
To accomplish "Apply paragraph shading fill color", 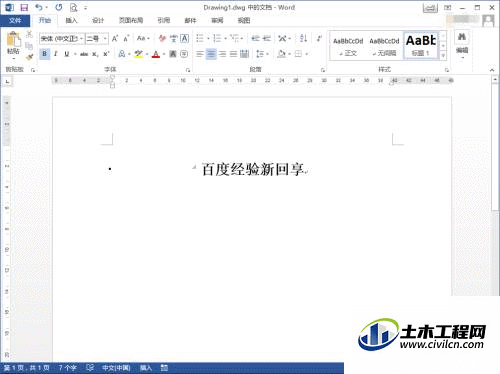I will [282, 54].
